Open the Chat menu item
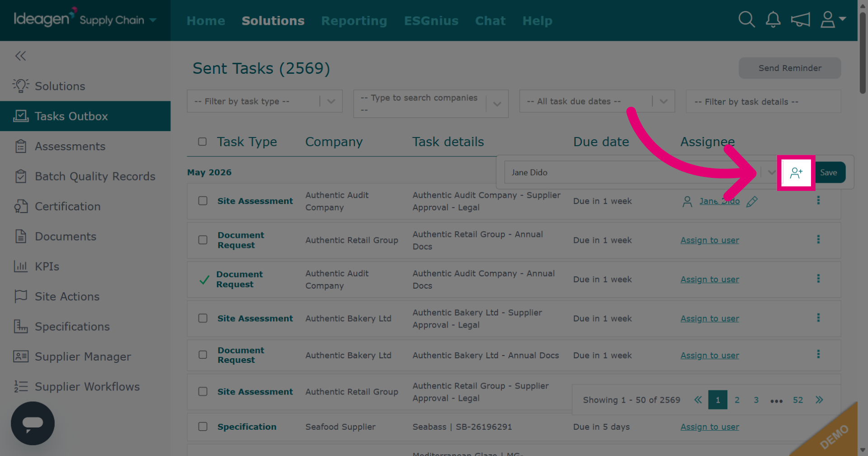868x456 pixels. click(x=490, y=21)
